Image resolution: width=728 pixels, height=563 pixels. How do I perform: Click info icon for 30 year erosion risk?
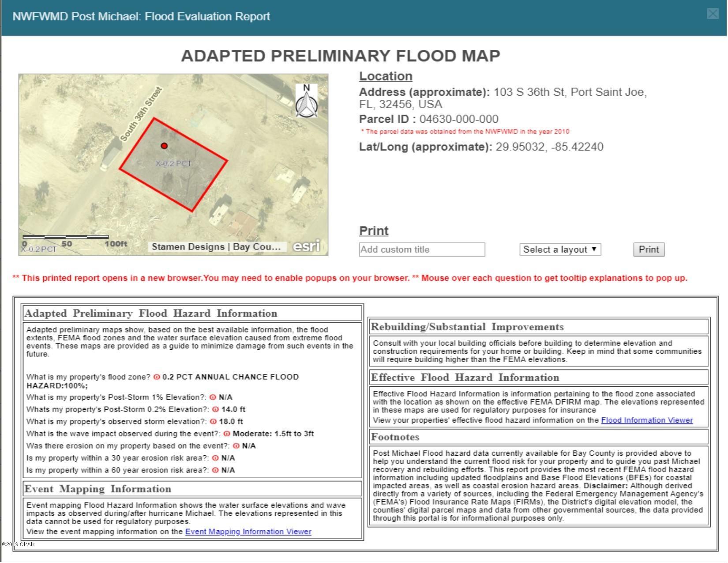click(x=215, y=458)
